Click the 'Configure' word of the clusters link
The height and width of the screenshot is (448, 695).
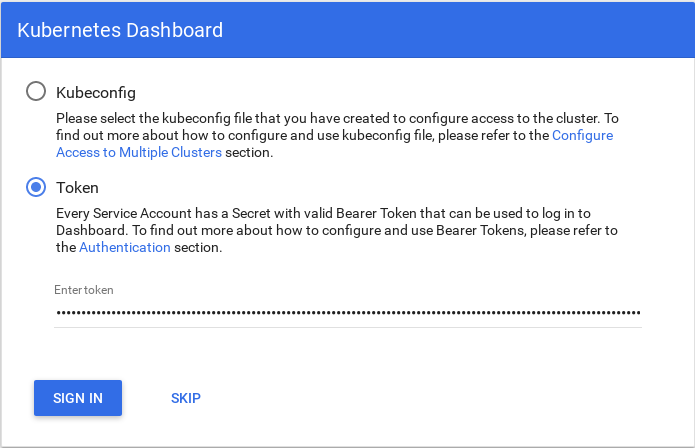[x=583, y=135]
